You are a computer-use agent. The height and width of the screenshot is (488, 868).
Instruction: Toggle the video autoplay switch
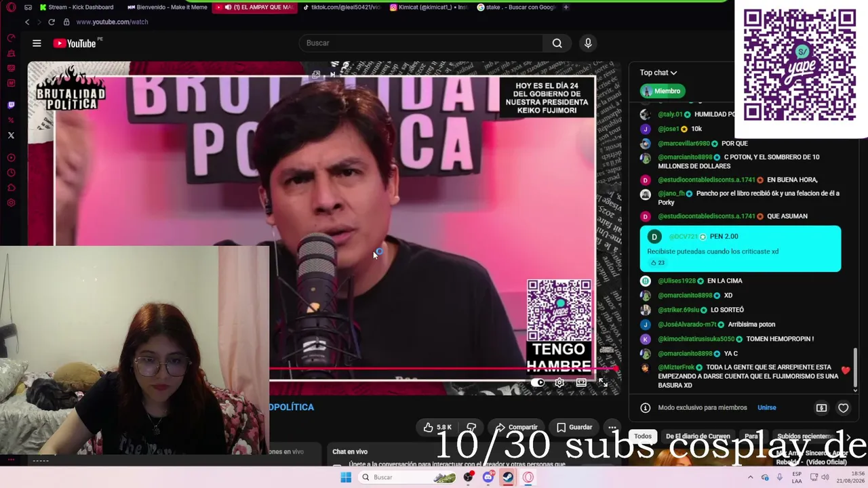pos(538,383)
